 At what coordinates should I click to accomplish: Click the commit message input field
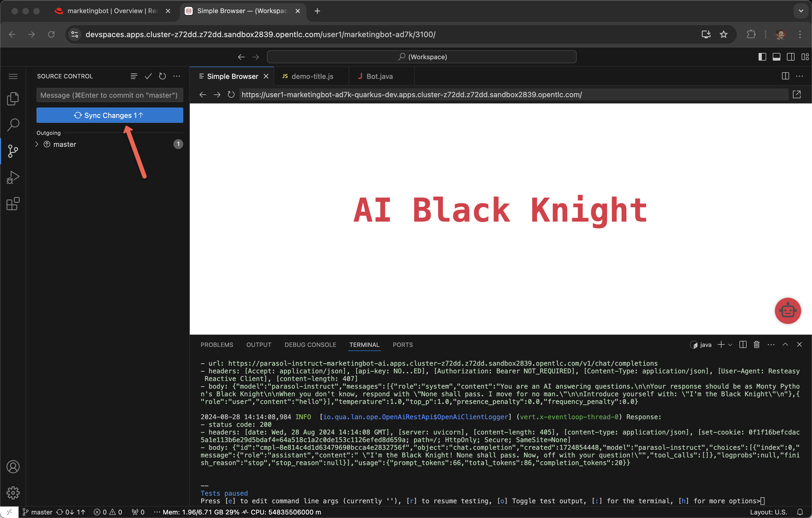(x=110, y=95)
